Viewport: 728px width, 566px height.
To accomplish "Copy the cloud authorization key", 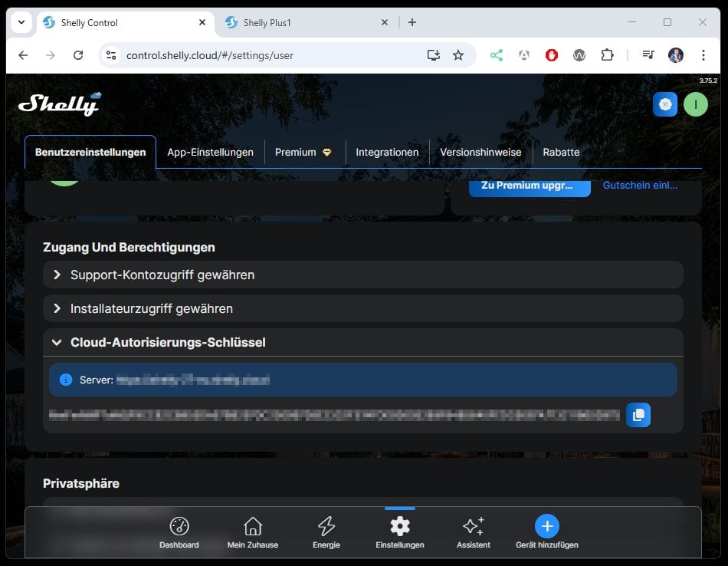I will (638, 414).
